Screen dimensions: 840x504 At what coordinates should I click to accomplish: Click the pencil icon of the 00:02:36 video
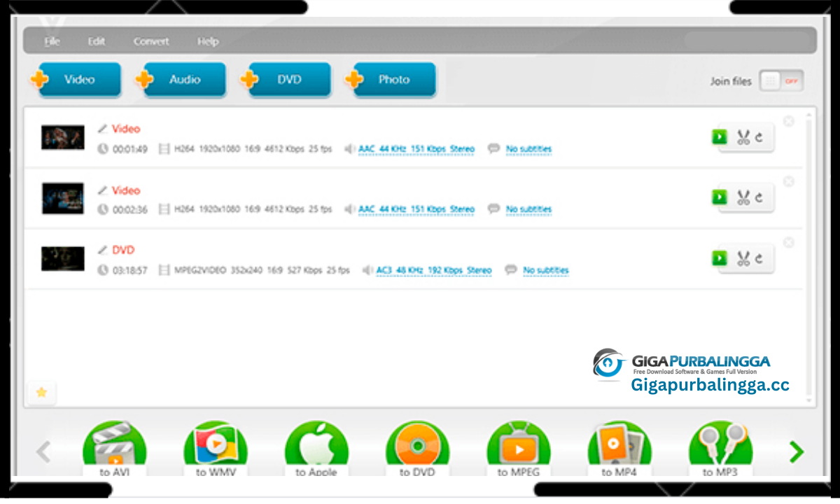pos(102,190)
